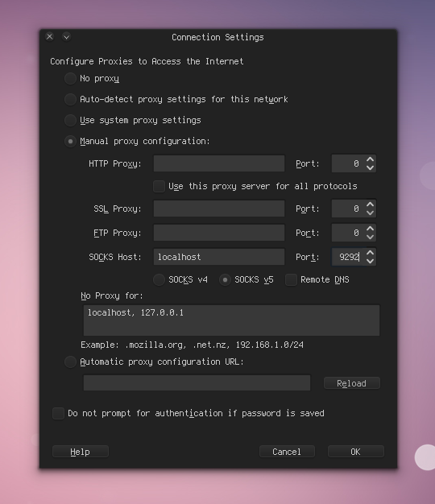Click the No Proxy for label

111,295
